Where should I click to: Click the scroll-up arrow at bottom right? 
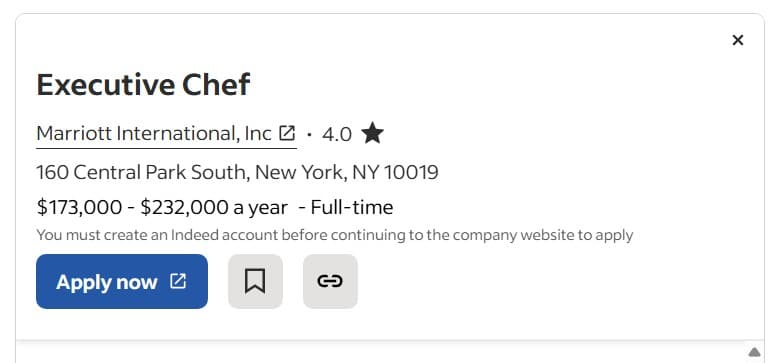[754, 352]
